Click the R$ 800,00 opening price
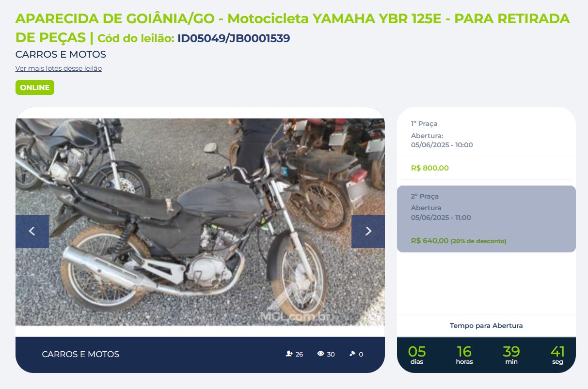This screenshot has height=389, width=588. [x=430, y=168]
